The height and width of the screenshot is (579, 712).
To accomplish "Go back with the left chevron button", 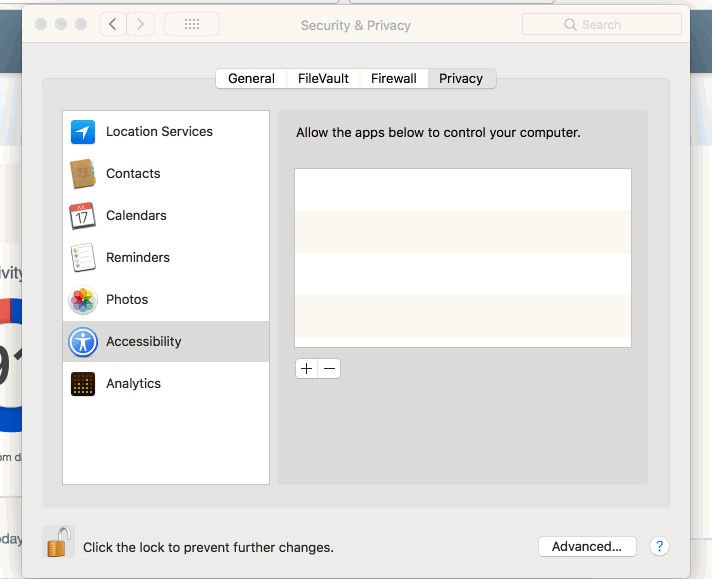I will coord(113,24).
